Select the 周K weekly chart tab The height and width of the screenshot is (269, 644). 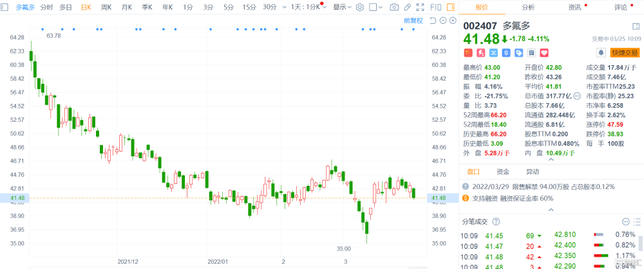coord(106,7)
